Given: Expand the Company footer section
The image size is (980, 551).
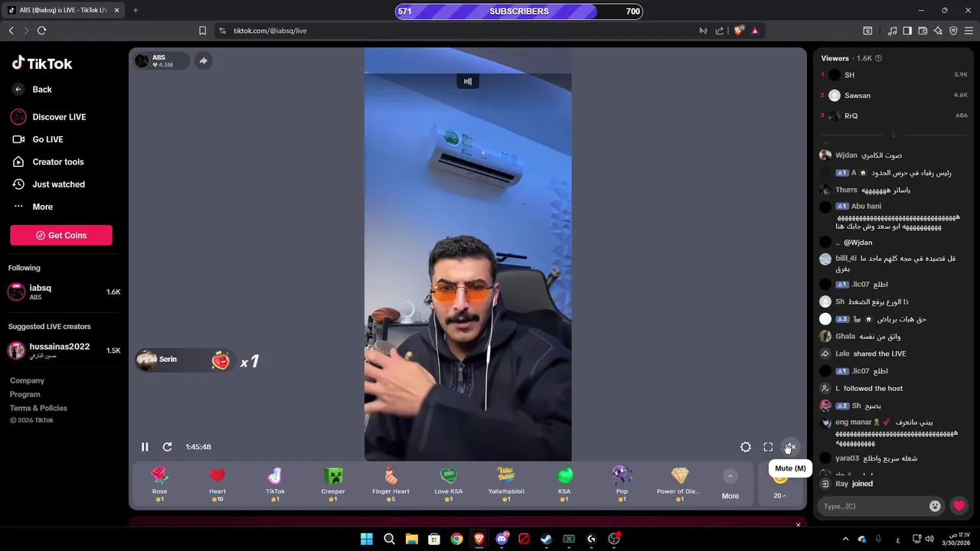Looking at the screenshot, I should [27, 380].
